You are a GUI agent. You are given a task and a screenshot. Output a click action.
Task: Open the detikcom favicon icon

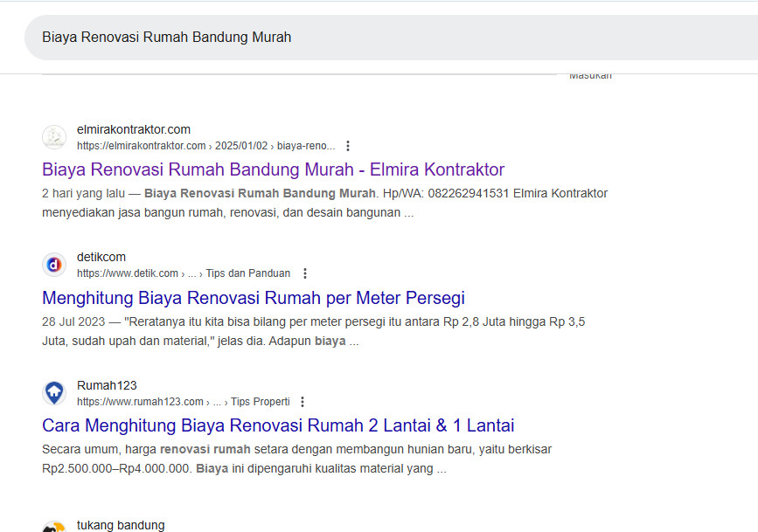tap(54, 265)
